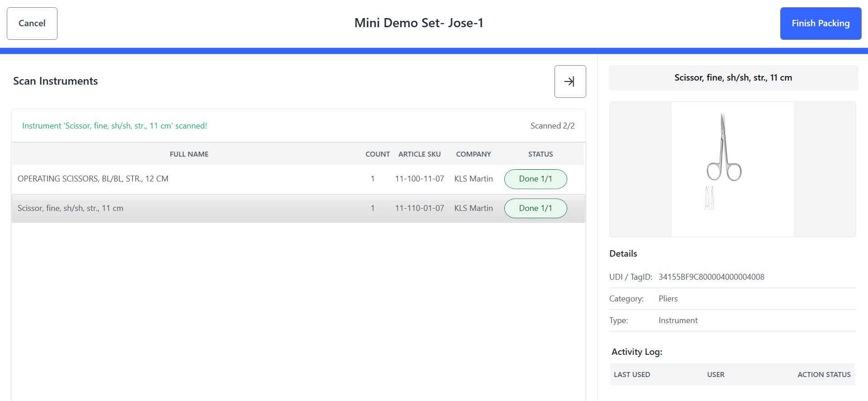Screen dimensions: 868x401
Task: Click SKU 11-100-11-07 cell
Action: pos(420,179)
